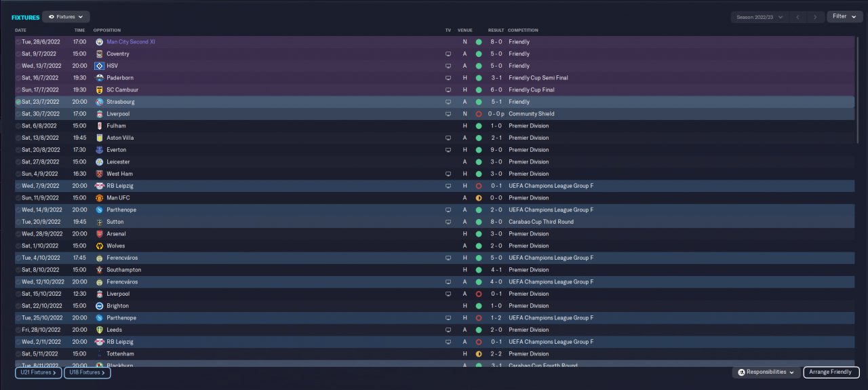Click the Arsenal club badge icon
Image resolution: width=868 pixels, height=390 pixels.
point(99,234)
